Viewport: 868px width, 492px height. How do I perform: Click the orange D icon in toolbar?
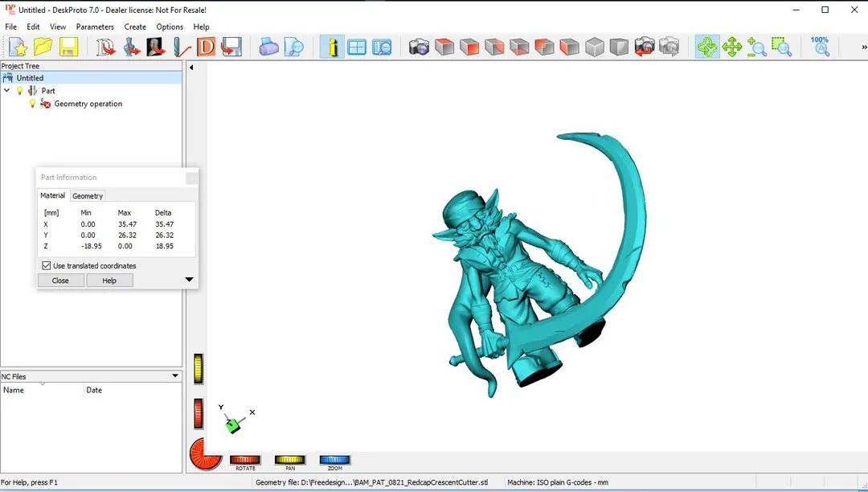coord(206,47)
